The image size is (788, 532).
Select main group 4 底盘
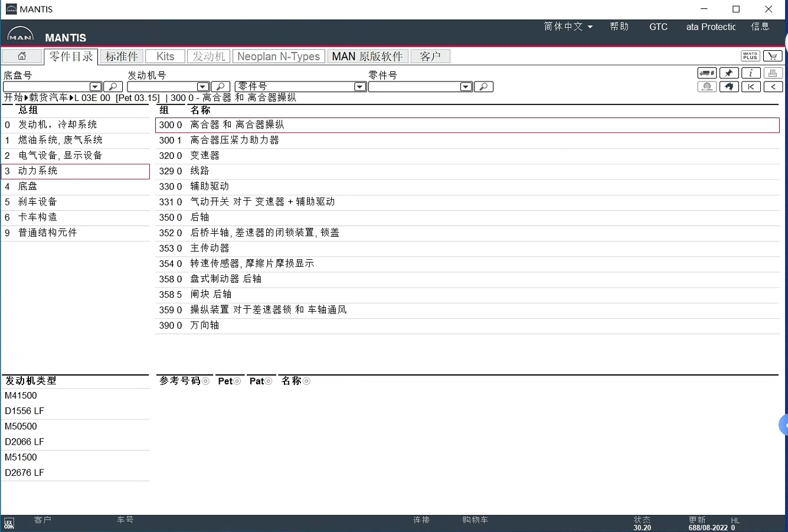pos(76,187)
